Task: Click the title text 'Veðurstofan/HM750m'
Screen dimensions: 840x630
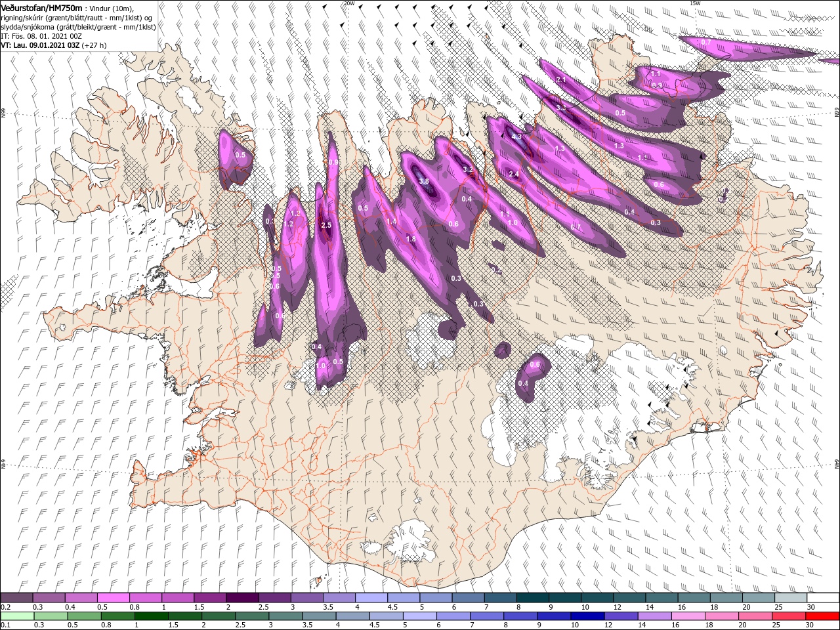Action: [x=41, y=7]
